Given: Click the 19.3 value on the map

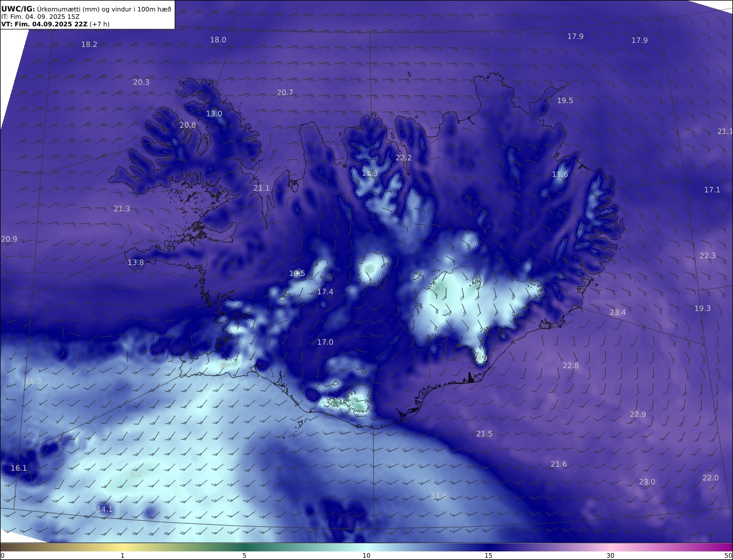Looking at the screenshot, I should (703, 308).
